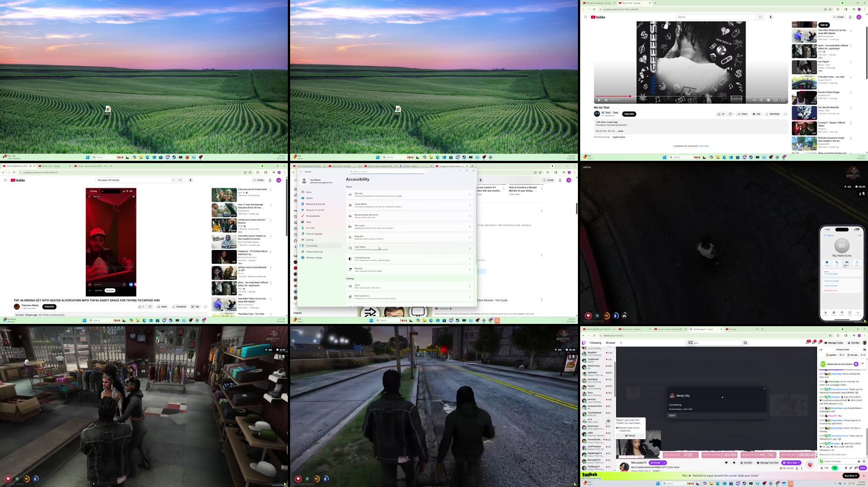Open the Following page on Twitch
868x487 pixels.
tap(595, 342)
